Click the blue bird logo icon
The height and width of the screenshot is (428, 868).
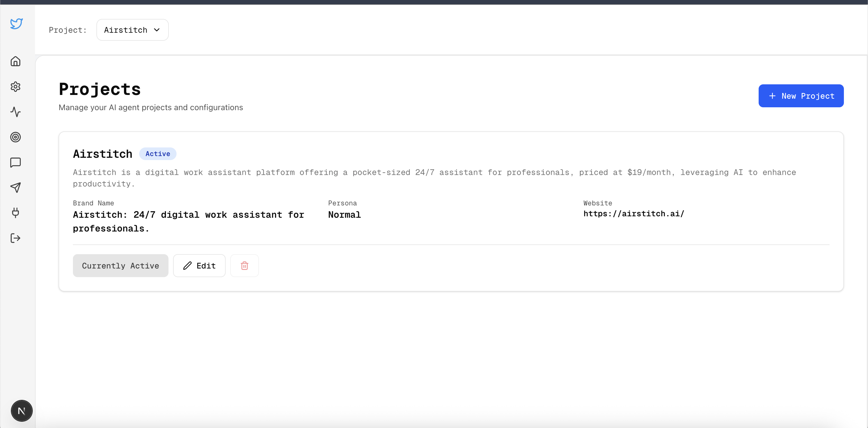pyautogui.click(x=16, y=24)
